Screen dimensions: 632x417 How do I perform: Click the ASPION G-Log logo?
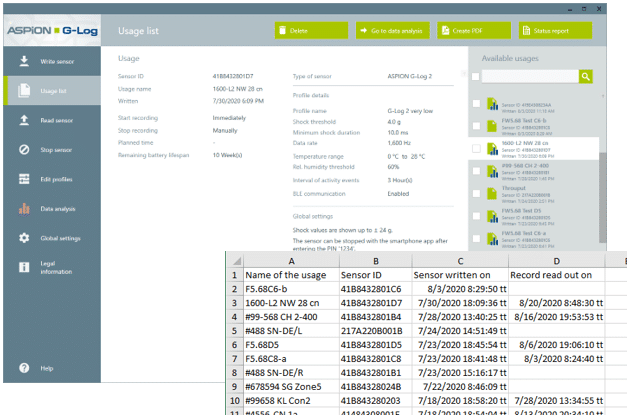pyautogui.click(x=52, y=31)
